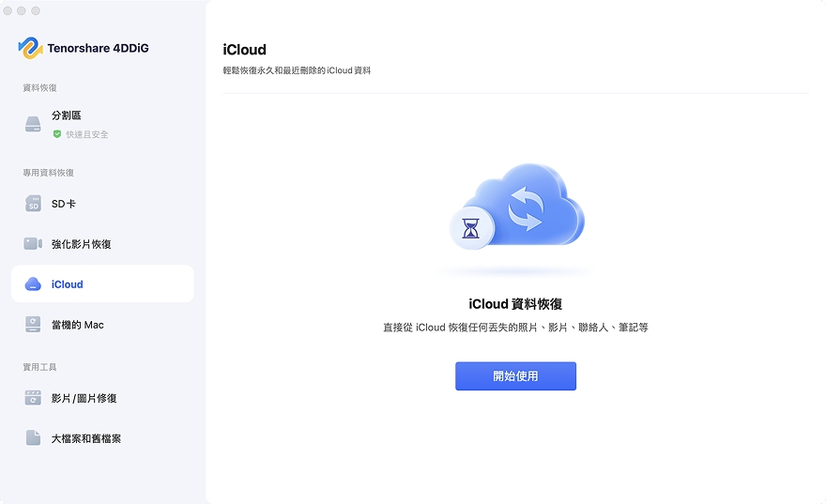Click the large and old files document icon

pyautogui.click(x=33, y=437)
